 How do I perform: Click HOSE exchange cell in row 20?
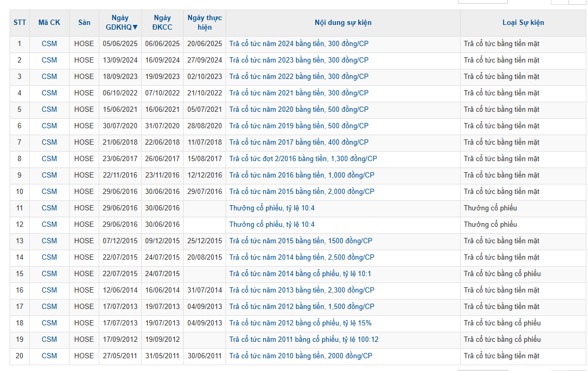coord(84,356)
